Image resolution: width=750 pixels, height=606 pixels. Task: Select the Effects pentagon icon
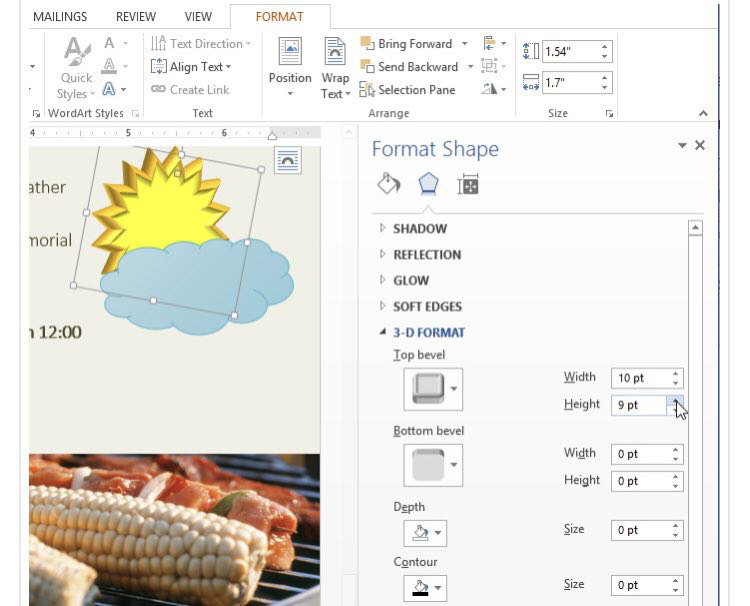point(428,184)
